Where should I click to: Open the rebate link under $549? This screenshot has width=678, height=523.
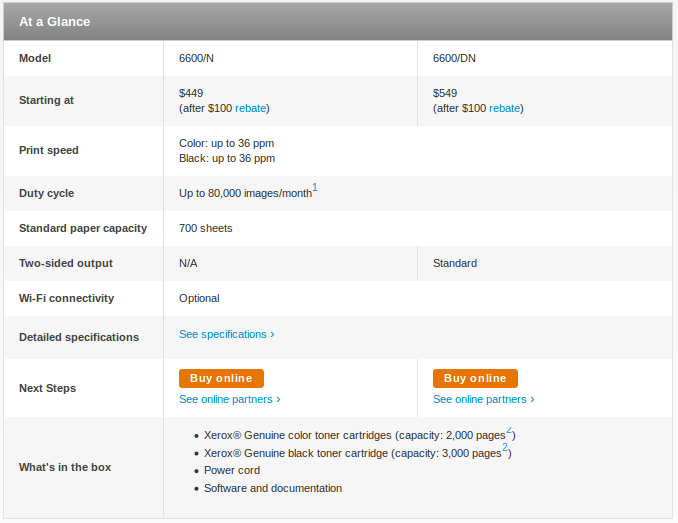click(504, 108)
